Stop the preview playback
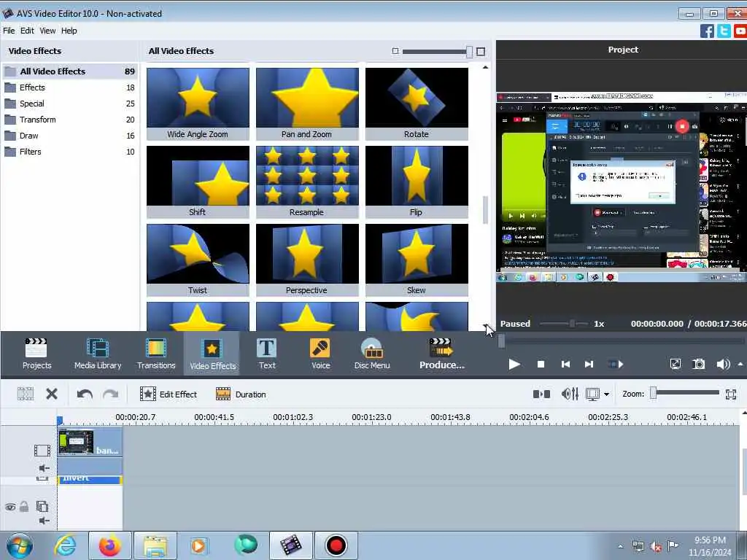This screenshot has width=747, height=560. click(x=541, y=365)
